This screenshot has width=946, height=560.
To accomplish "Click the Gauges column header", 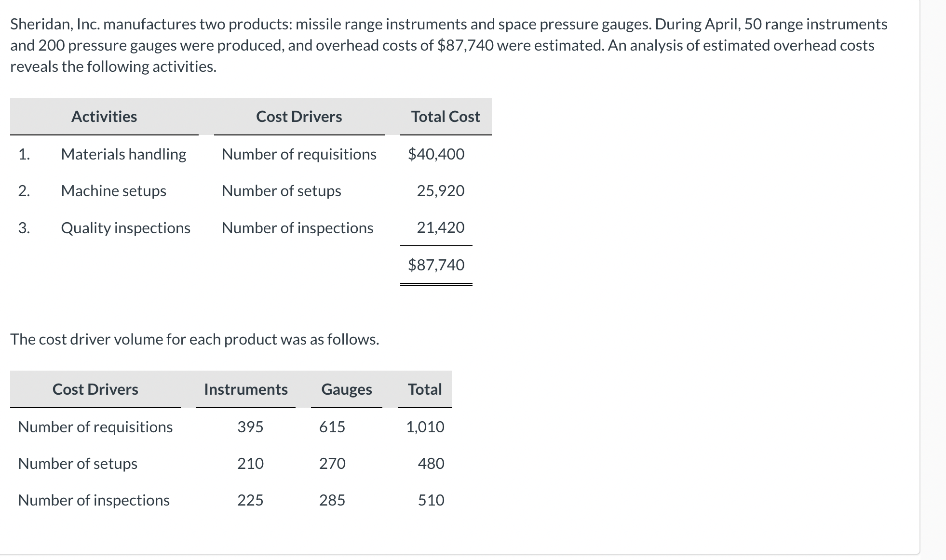I will pyautogui.click(x=347, y=389).
